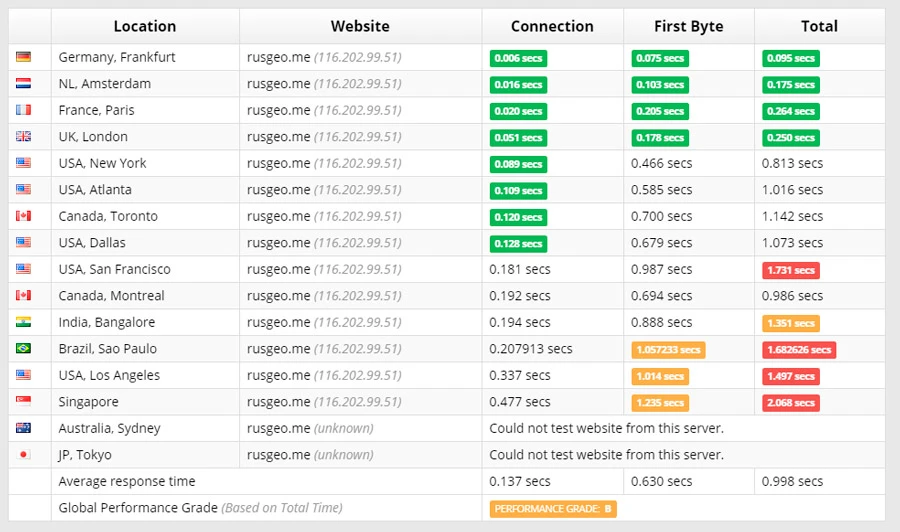
Task: Click the Website column header
Action: coord(360,26)
